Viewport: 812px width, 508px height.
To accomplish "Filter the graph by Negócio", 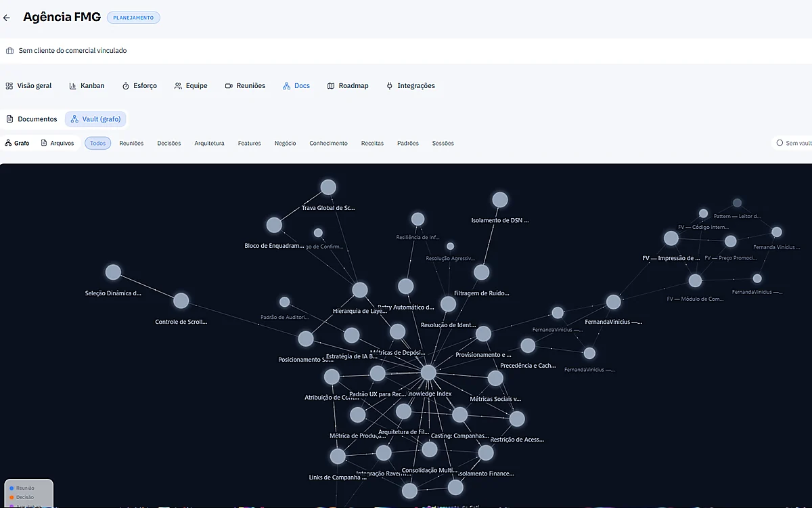I will [285, 143].
